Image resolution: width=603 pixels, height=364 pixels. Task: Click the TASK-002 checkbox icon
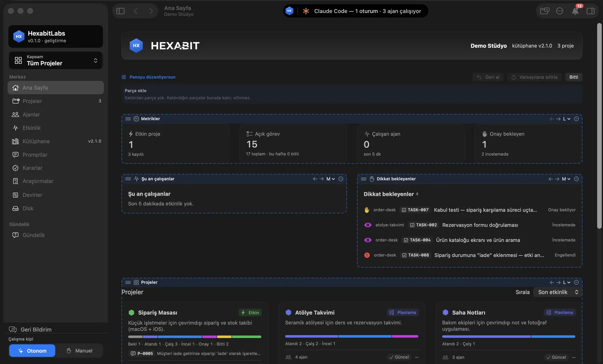point(412,225)
